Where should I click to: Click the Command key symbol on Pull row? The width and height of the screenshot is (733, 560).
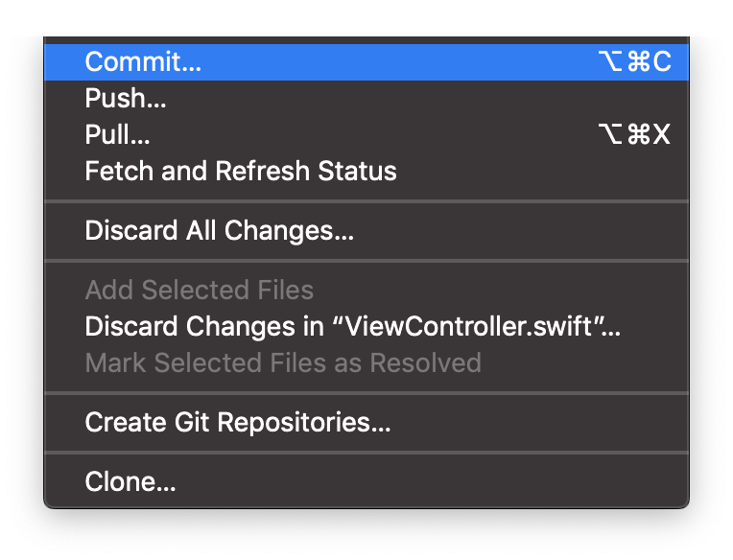pyautogui.click(x=639, y=134)
